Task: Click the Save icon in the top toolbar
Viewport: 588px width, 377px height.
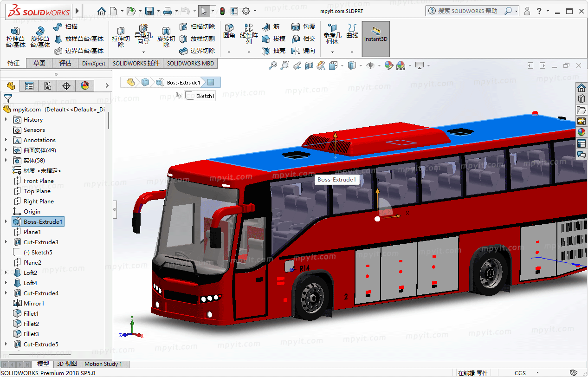Action: [x=149, y=11]
